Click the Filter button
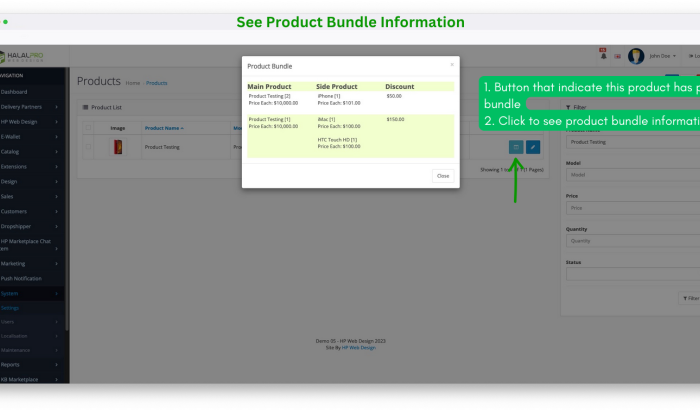700x410 pixels. click(690, 298)
